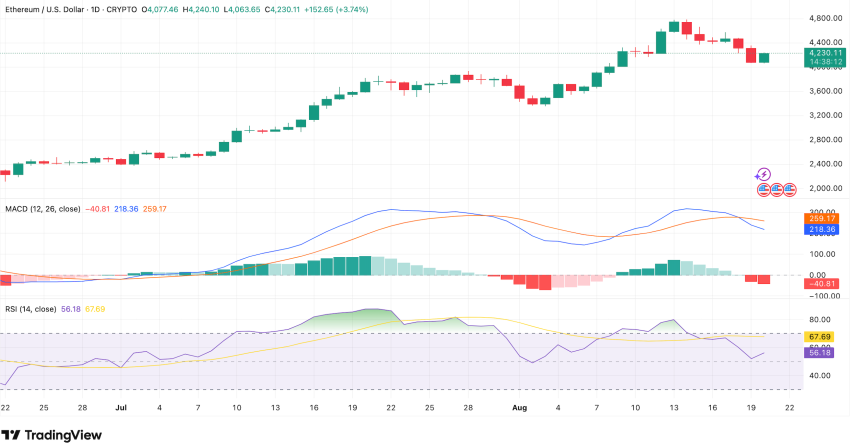This screenshot has height=444, width=850.
Task: Select the 1D interval label in header
Action: [x=112, y=8]
